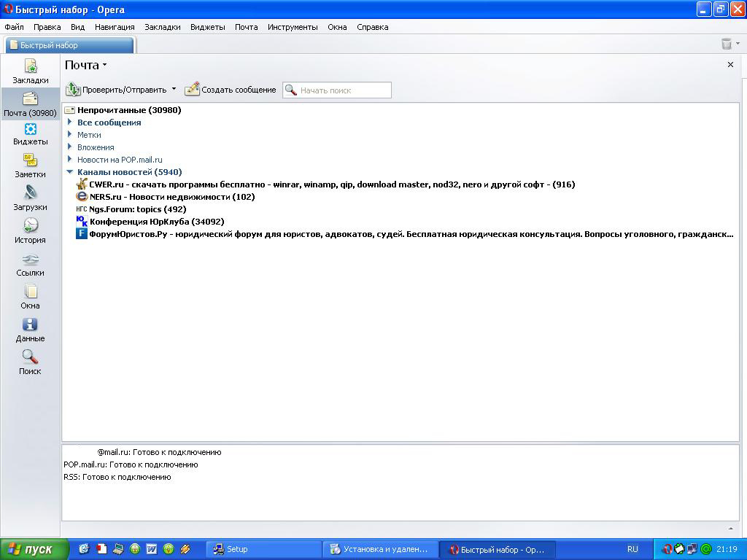Expand the Все сообщения tree node

coord(69,122)
